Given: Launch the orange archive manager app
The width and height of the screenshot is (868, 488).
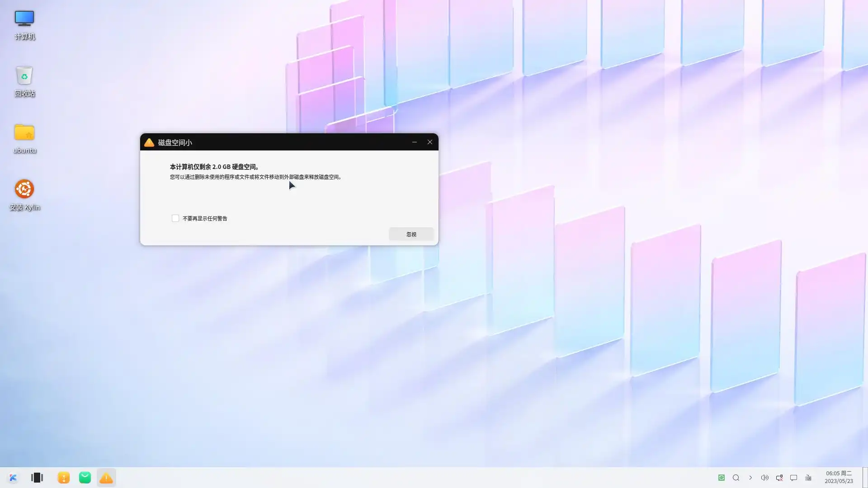Looking at the screenshot, I should [64, 478].
